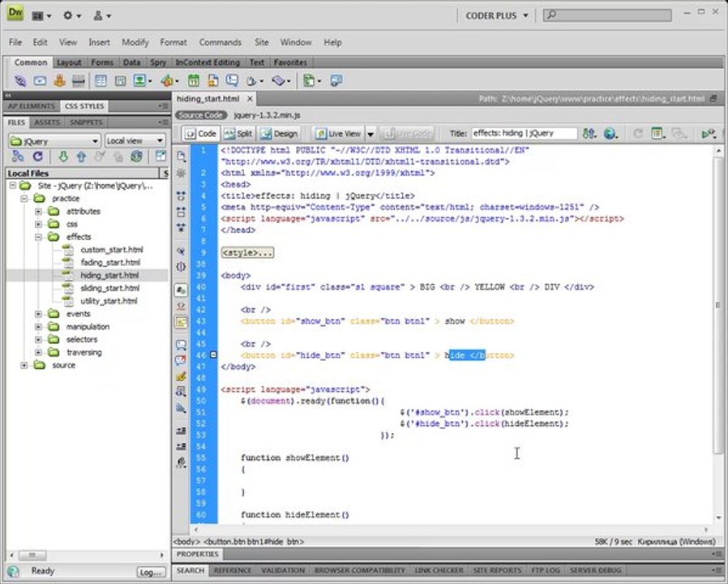The width and height of the screenshot is (728, 584).
Task: Switch to the Spry insert tab
Action: (x=158, y=62)
